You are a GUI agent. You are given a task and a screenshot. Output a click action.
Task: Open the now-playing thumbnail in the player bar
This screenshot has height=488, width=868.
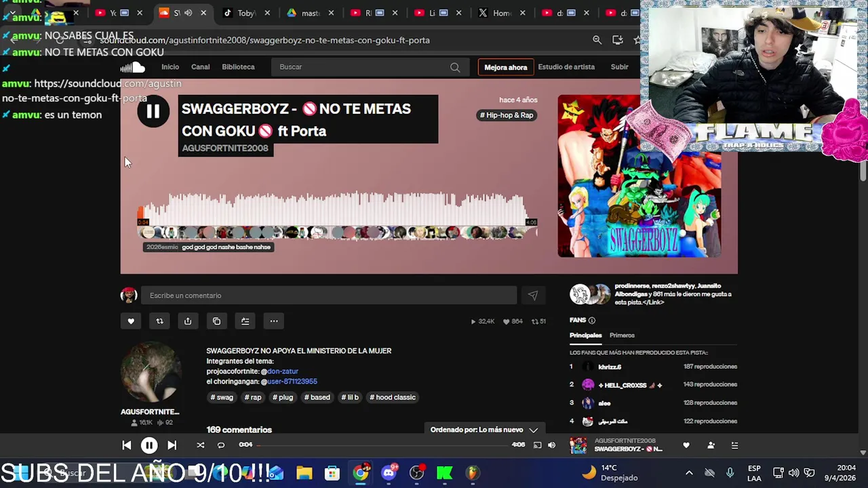(578, 445)
